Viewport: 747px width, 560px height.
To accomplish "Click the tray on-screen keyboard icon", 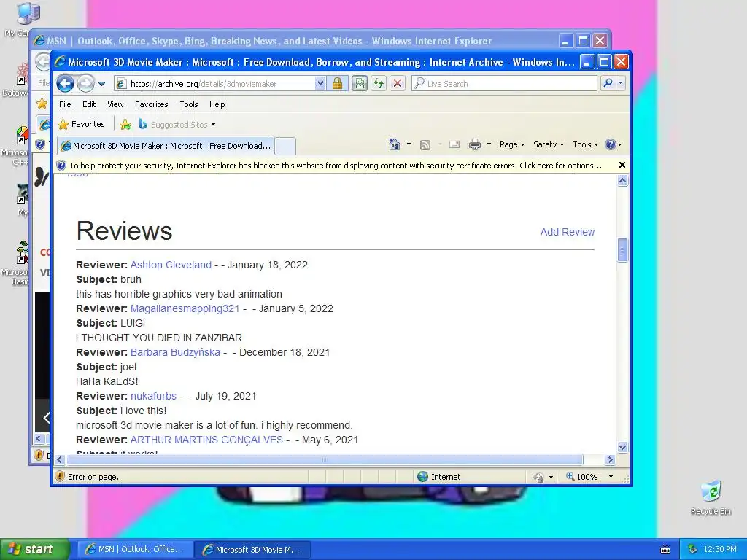I will tap(665, 550).
